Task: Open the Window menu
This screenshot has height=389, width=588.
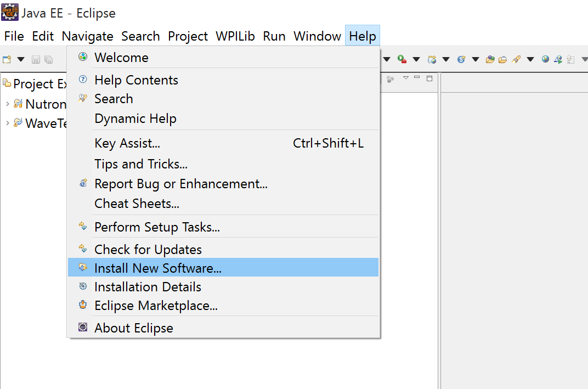Action: tap(317, 36)
